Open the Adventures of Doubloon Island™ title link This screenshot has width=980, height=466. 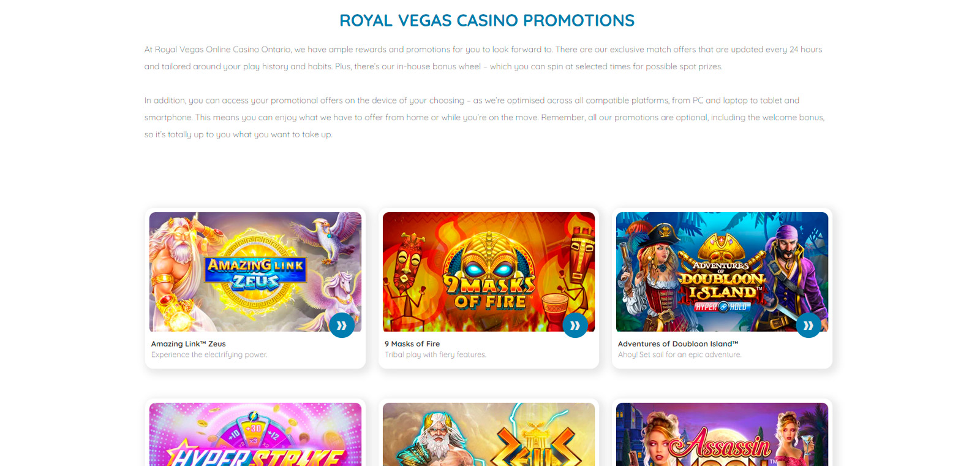678,344
